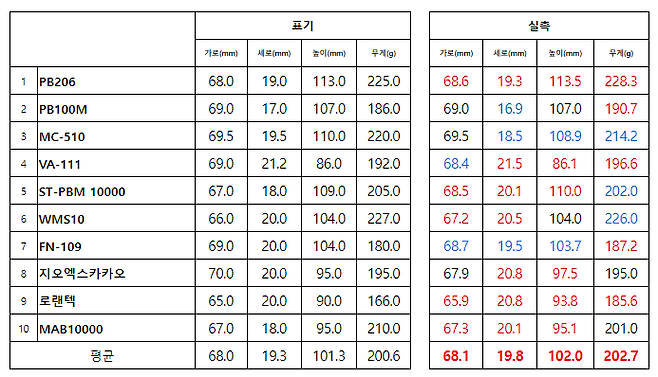
Task: Select the 지오엑스카카오 name cell
Action: tap(116, 273)
